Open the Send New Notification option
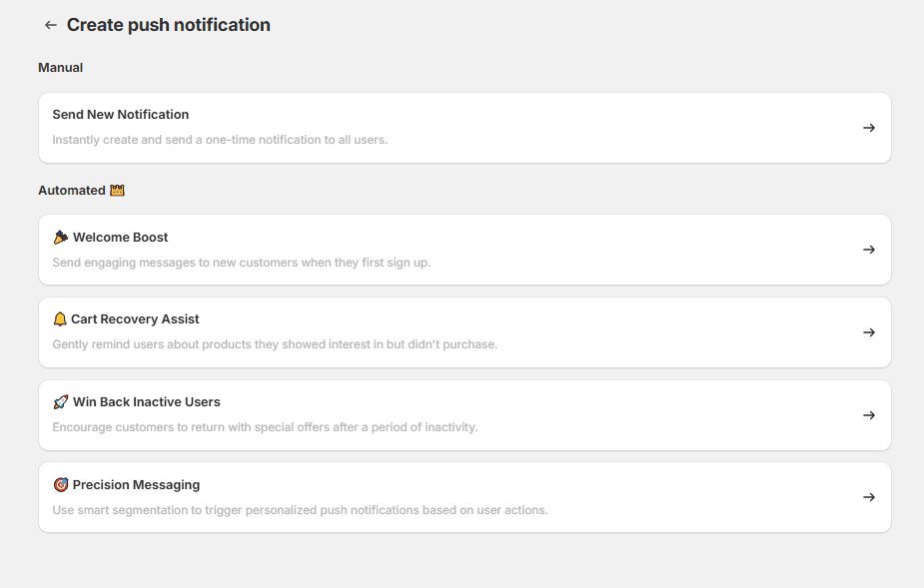The width and height of the screenshot is (924, 588). tap(464, 127)
